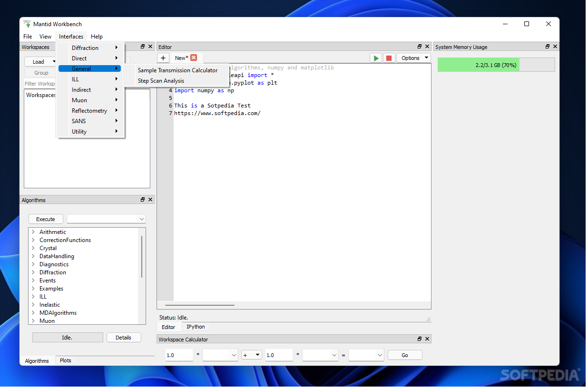This screenshot has width=588, height=388.
Task: Open the Indirect interfaces submenu
Action: click(90, 89)
